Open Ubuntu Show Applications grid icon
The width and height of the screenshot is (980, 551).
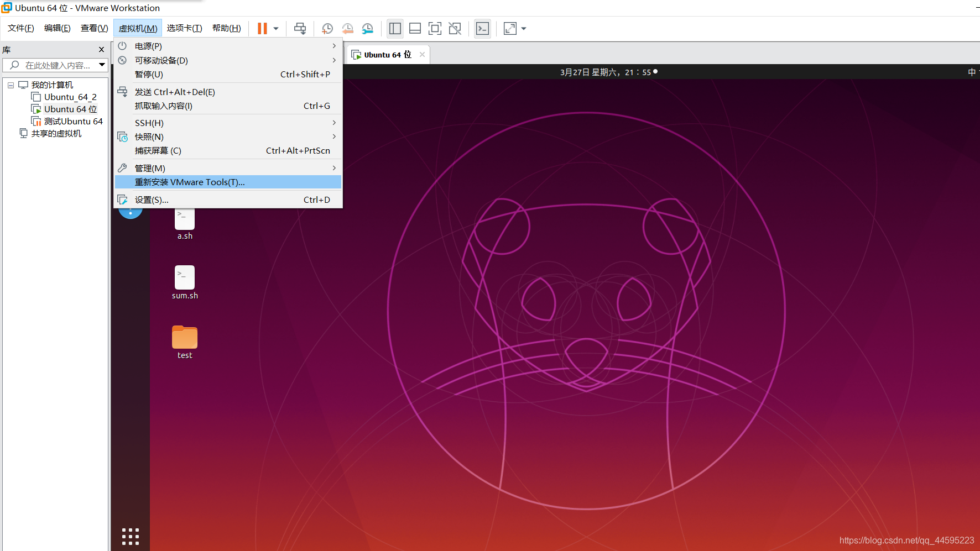131,536
